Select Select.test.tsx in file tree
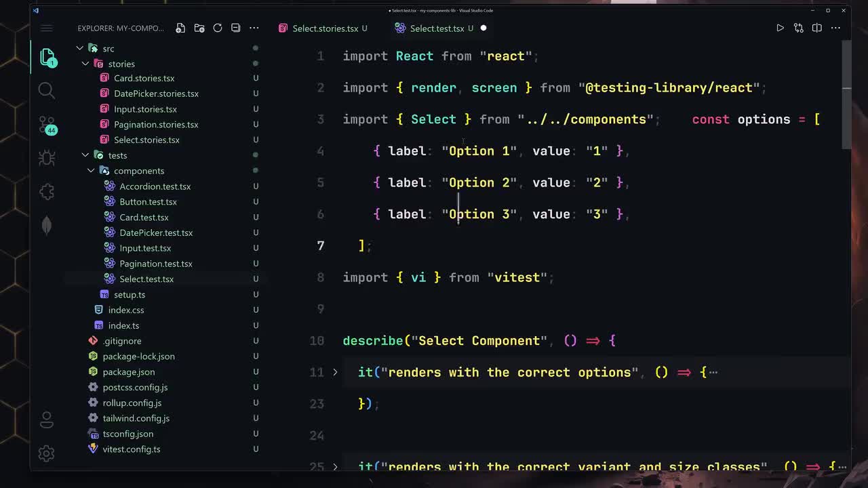Screen dimensions: 868x488 146,279
